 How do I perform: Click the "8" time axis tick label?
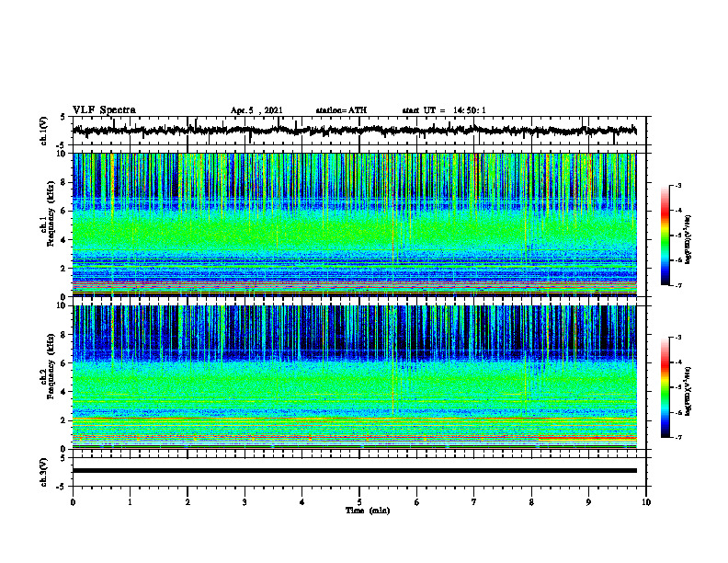click(531, 502)
